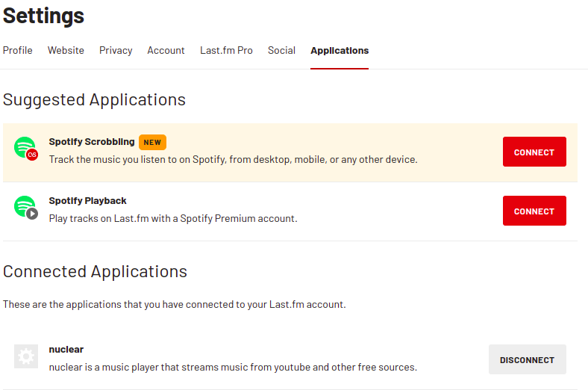Click the text 'Play tracks on Last.fm with a Spotify Premium account'
588x390 pixels.
(172, 218)
